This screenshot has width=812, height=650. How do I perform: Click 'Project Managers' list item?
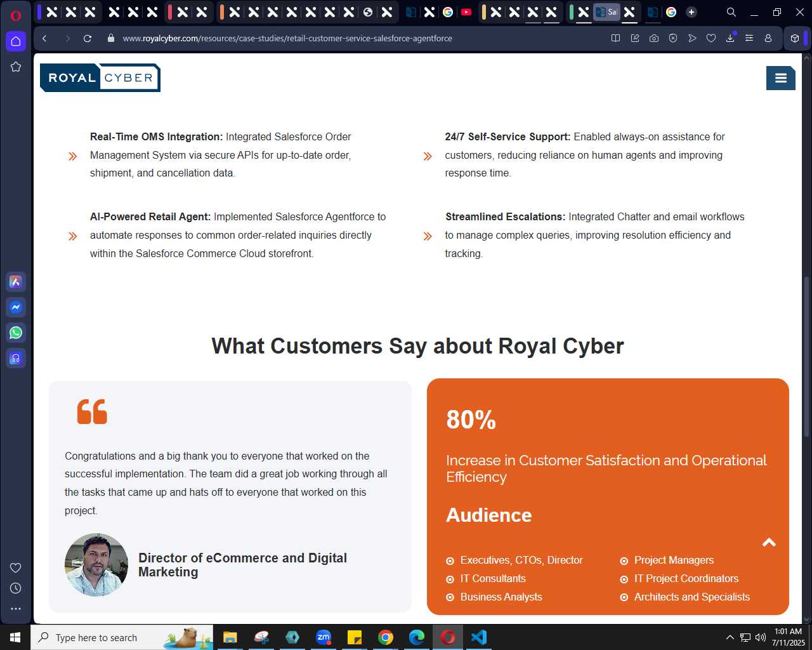click(x=674, y=560)
